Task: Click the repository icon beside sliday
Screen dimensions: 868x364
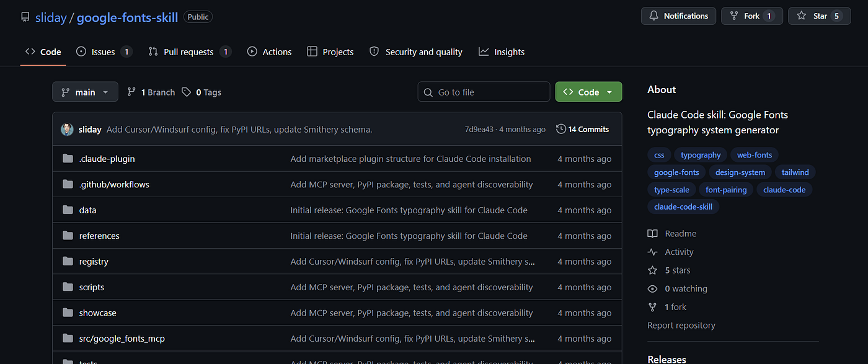Action: coord(25,17)
